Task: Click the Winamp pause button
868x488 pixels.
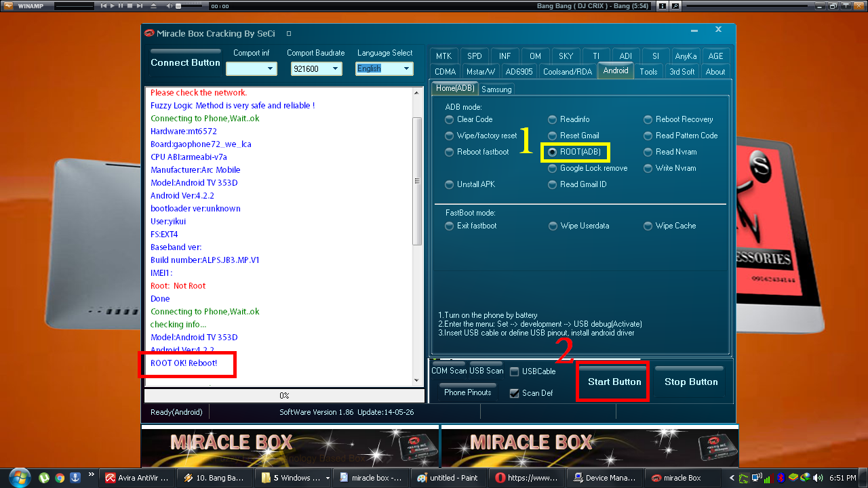Action: click(x=121, y=5)
